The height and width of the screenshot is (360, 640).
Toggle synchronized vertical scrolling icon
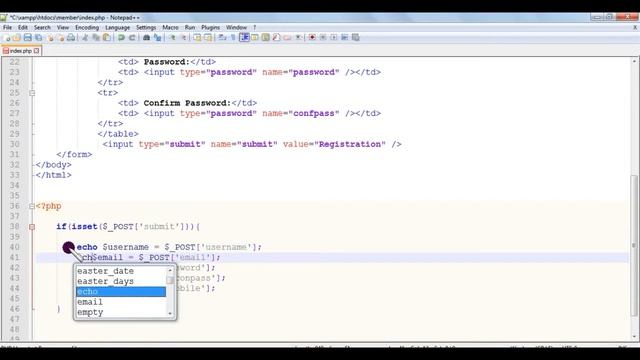[x=197, y=38]
